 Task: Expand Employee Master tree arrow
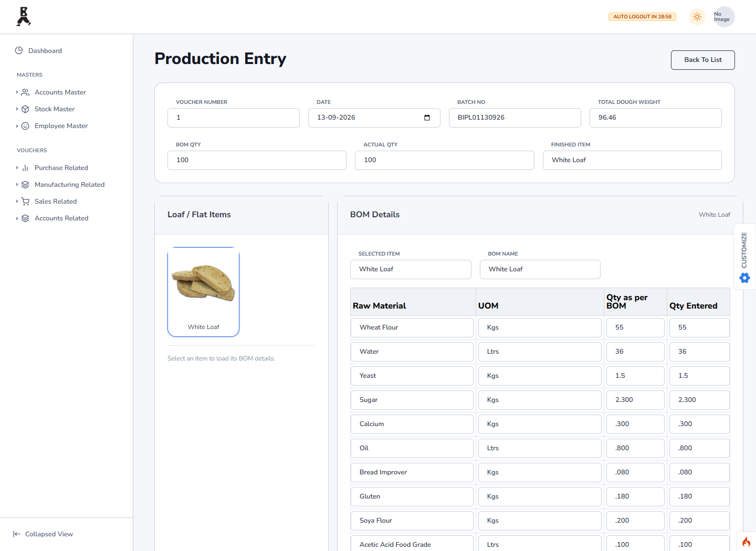pos(17,126)
